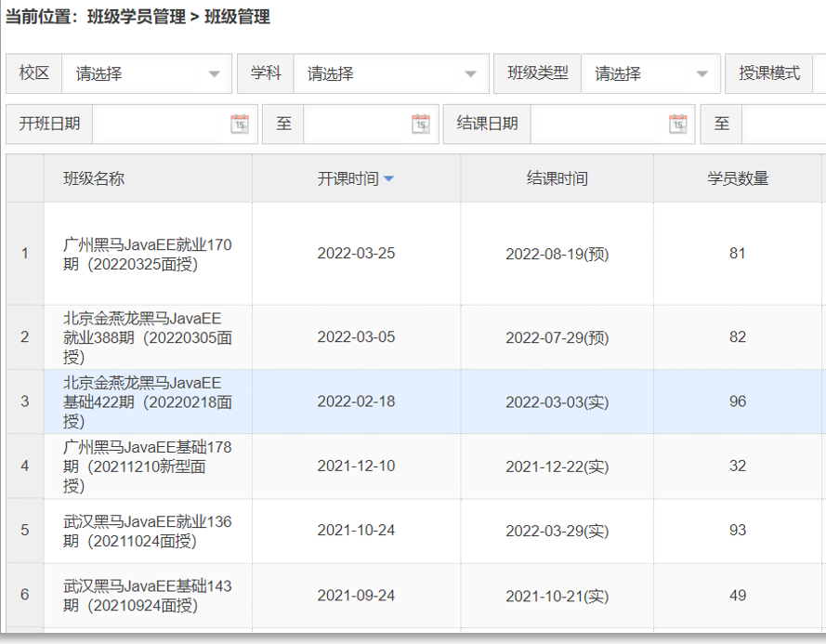The image size is (826, 644).
Task: Click 班级学员管理 in breadcrumb
Action: pyautogui.click(x=137, y=17)
